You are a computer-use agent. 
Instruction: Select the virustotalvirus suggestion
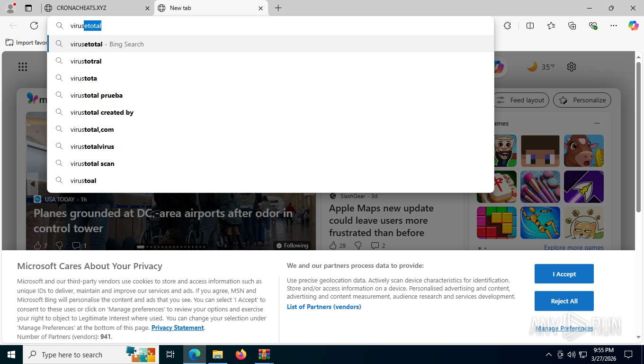coord(270,146)
